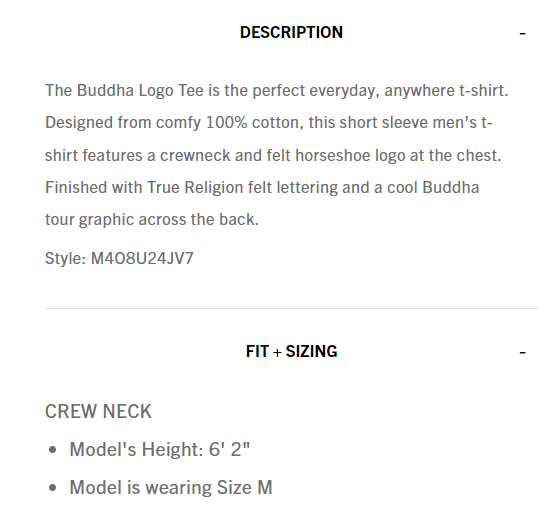Click the bullet dot beside Model's Height
This screenshot has height=506, width=542.
53,450
